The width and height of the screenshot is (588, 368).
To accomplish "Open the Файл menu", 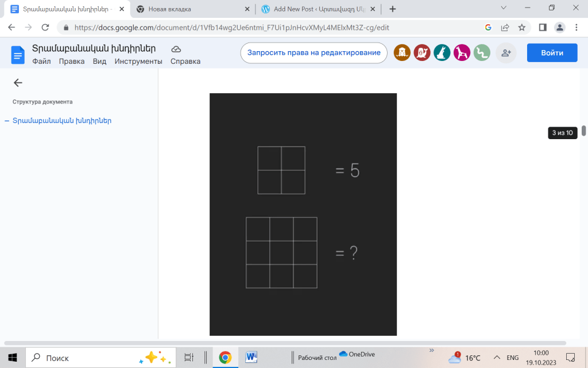I will (41, 62).
